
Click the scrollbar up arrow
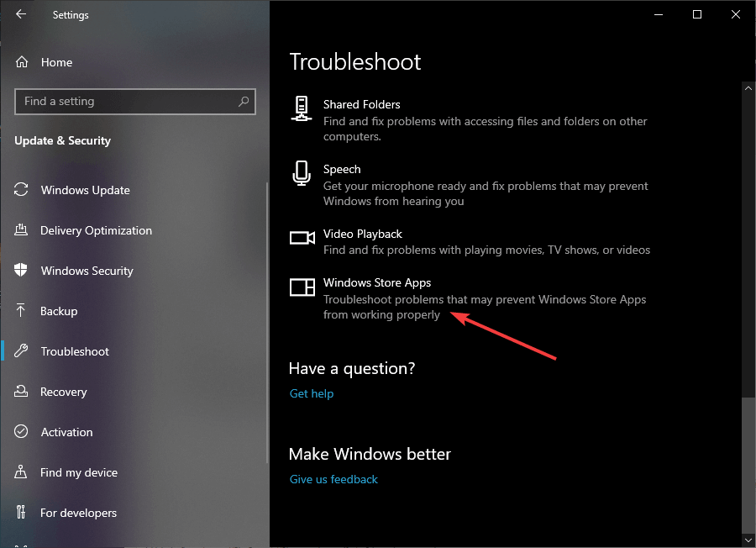[748, 88]
